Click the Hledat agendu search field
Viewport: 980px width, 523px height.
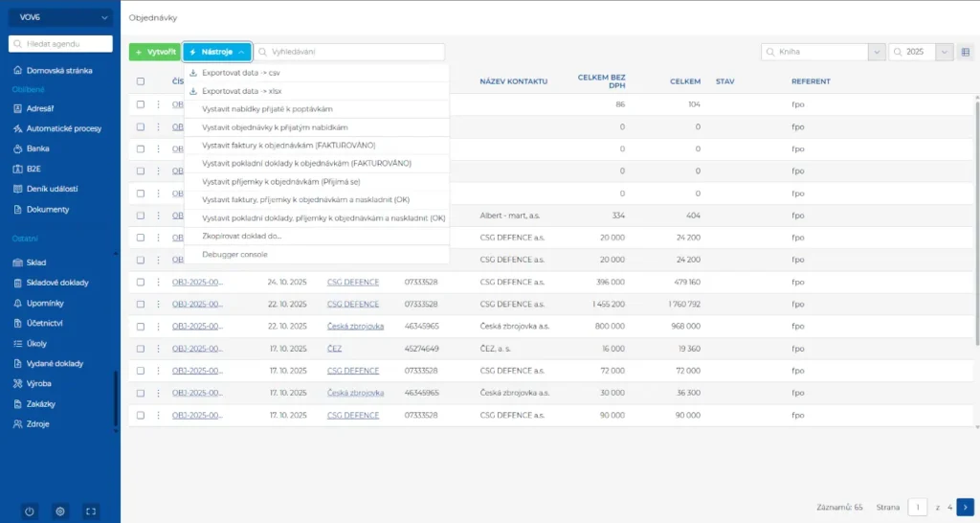coord(59,44)
